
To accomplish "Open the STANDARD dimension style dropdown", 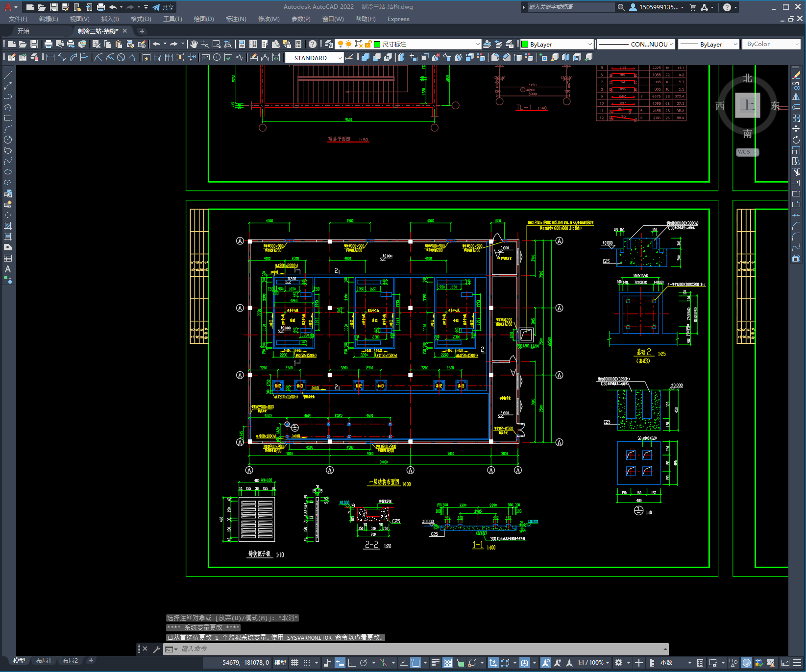I will [315, 58].
